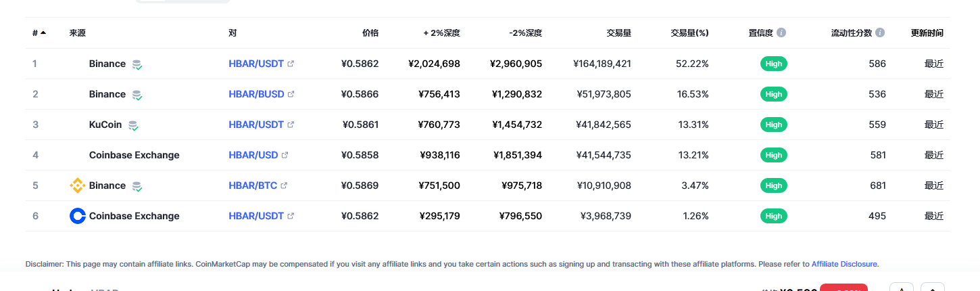Sort table by 价格 column header

tap(370, 32)
